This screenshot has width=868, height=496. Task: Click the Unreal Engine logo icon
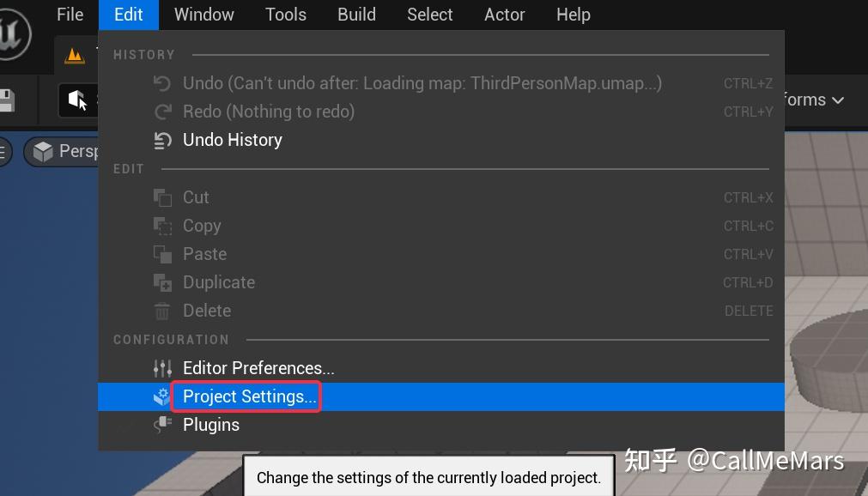(x=13, y=34)
